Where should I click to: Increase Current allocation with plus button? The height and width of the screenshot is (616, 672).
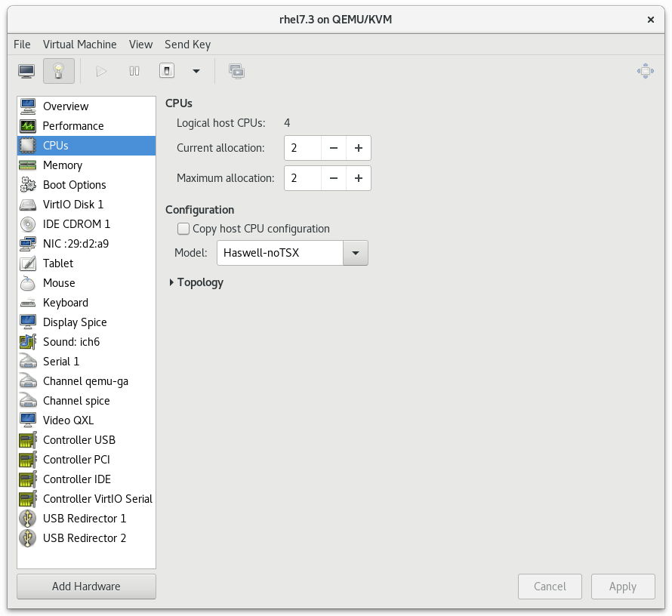(x=358, y=148)
